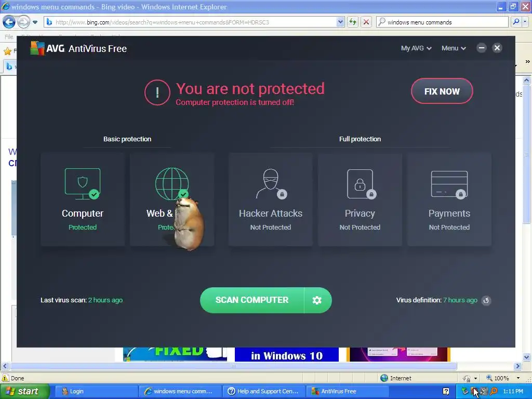This screenshot has height=399, width=532.
Task: Open the Web & Email globe tile
Action: (171, 199)
